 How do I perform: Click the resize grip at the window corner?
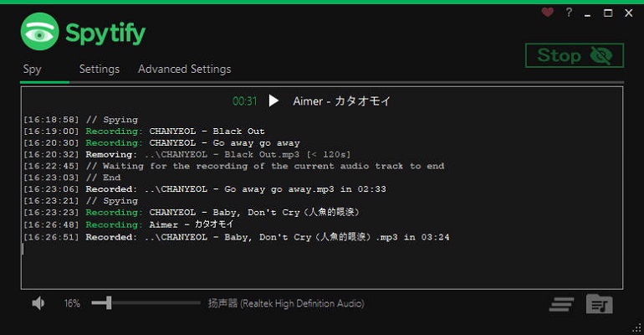coord(637,328)
